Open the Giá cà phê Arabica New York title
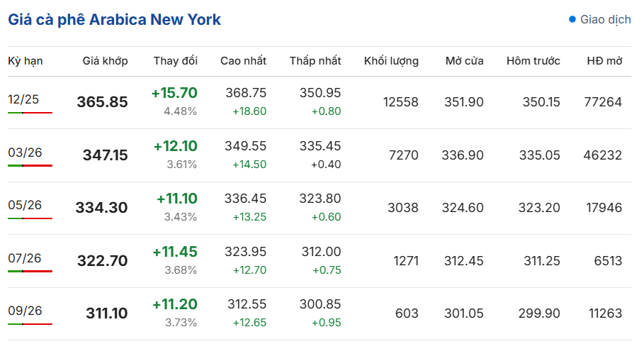The image size is (644, 344). pyautogui.click(x=114, y=20)
